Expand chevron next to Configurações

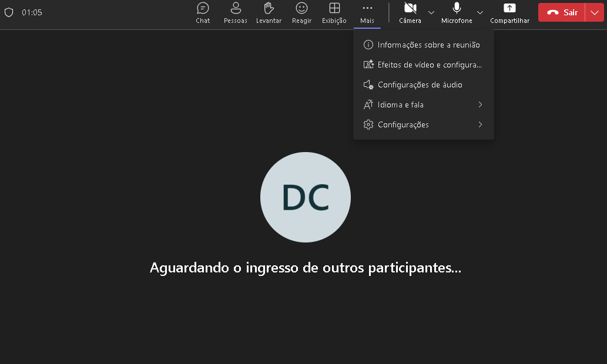pos(480,124)
